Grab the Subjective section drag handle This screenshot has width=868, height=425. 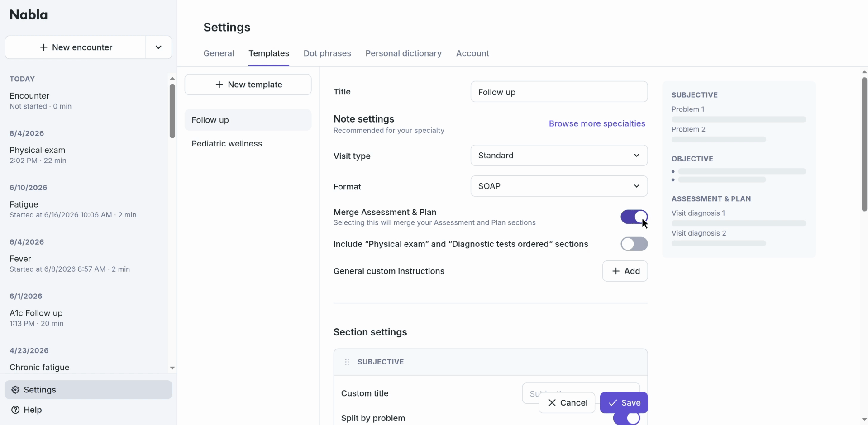[347, 362]
